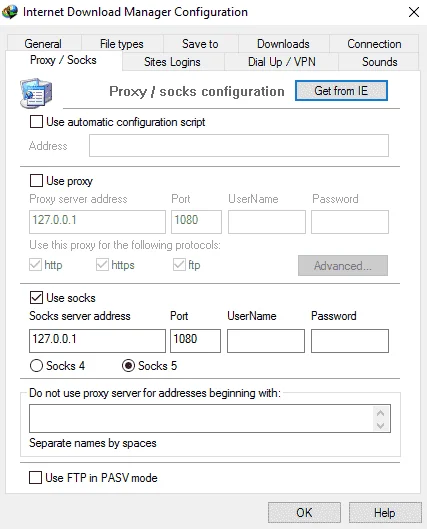
Task: Click the proxy configuration computer icon
Action: 36,93
